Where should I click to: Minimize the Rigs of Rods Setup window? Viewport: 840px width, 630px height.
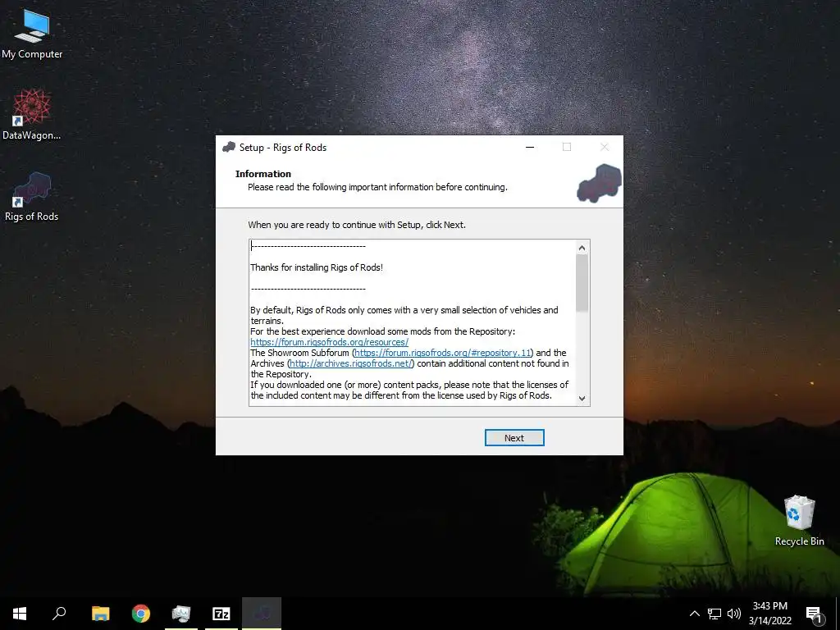coord(530,148)
